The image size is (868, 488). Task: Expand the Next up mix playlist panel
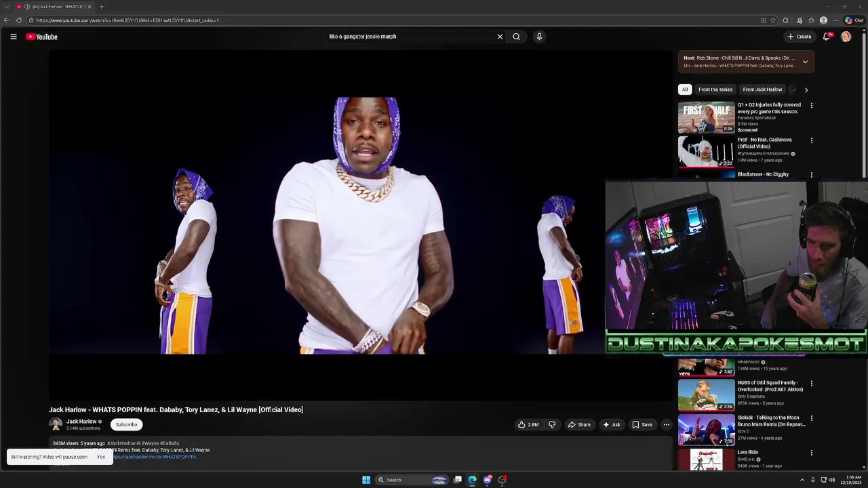click(x=805, y=62)
